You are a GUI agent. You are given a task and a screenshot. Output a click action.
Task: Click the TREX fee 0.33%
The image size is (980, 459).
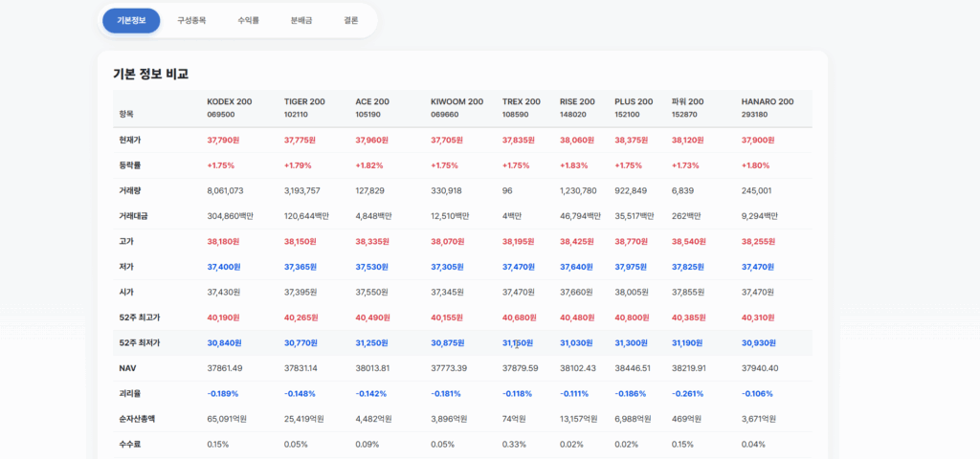pyautogui.click(x=514, y=445)
